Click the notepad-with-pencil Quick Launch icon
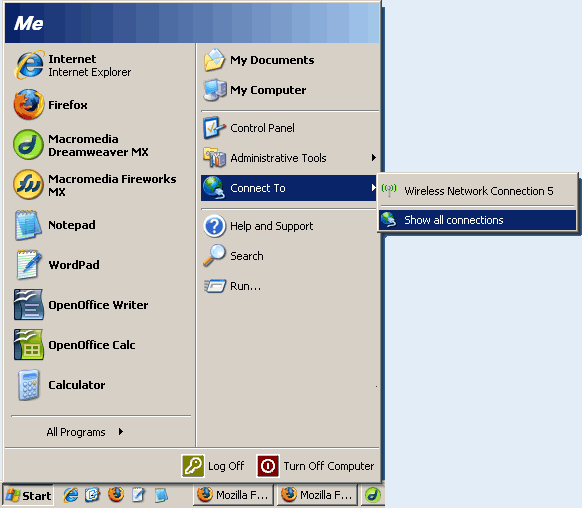 pos(138,495)
